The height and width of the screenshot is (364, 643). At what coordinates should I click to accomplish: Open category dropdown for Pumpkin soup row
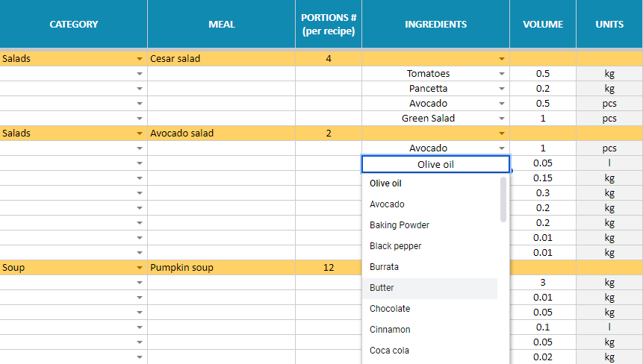click(x=140, y=268)
